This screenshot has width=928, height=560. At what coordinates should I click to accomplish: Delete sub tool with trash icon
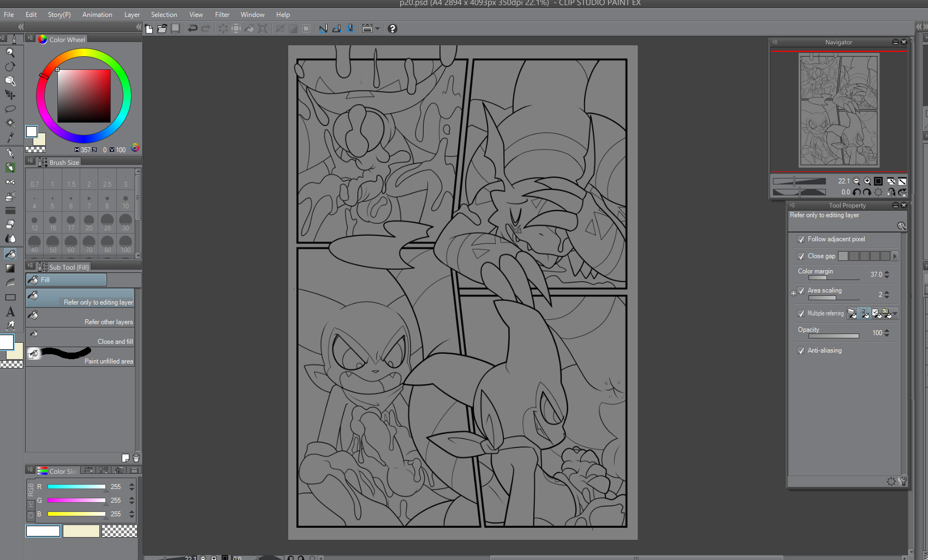click(x=136, y=458)
